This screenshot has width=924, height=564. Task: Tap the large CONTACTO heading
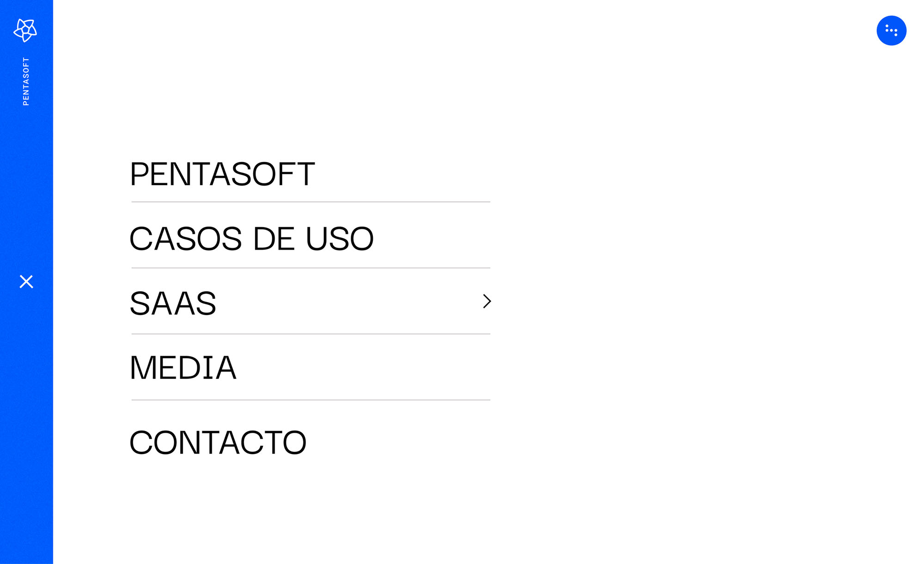click(218, 443)
